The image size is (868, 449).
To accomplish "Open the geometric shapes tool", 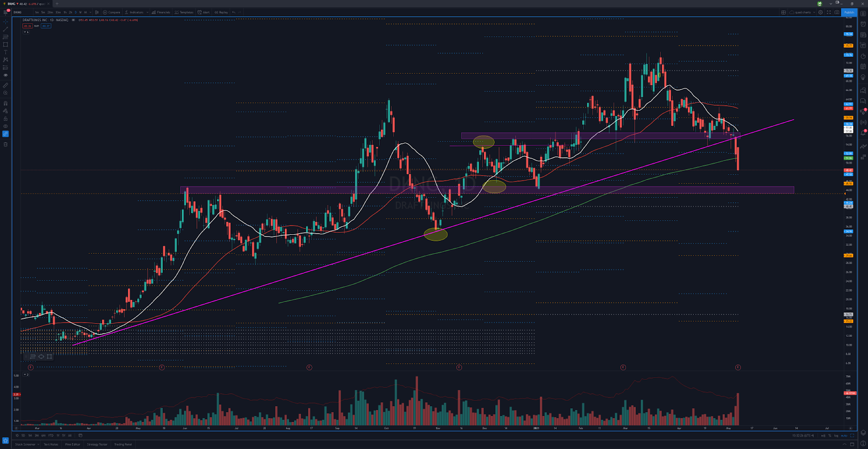I will point(5,44).
